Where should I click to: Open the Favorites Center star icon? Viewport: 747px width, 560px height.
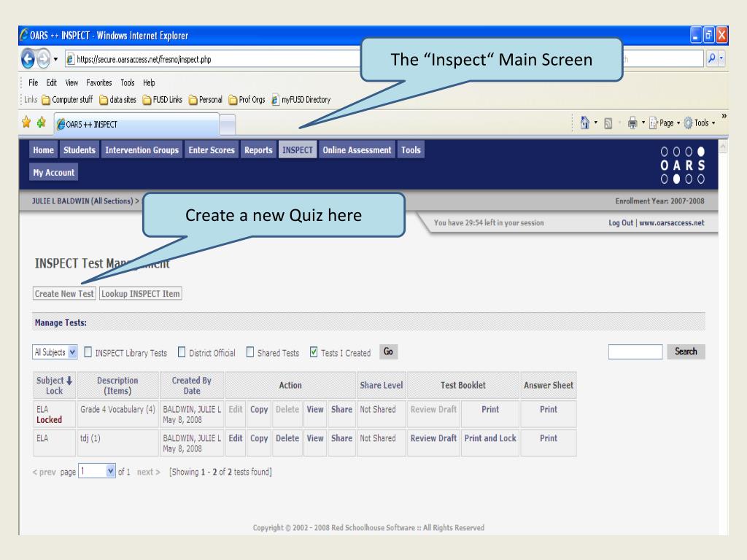click(26, 122)
